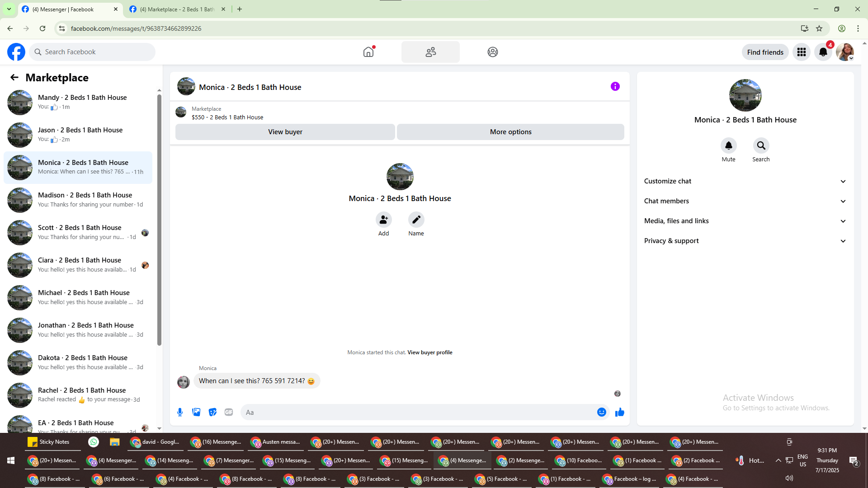Open the Chrome three-dot menu
The height and width of the screenshot is (488, 868).
point(858,28)
